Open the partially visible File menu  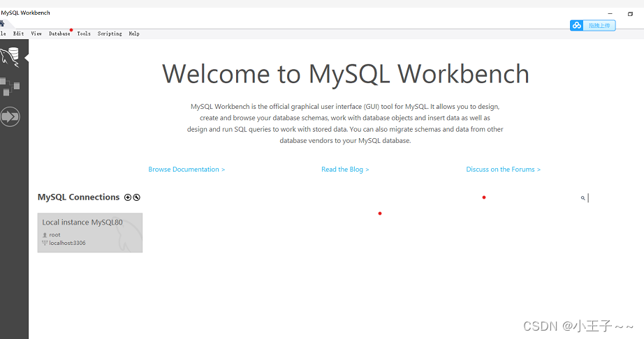pyautogui.click(x=3, y=33)
